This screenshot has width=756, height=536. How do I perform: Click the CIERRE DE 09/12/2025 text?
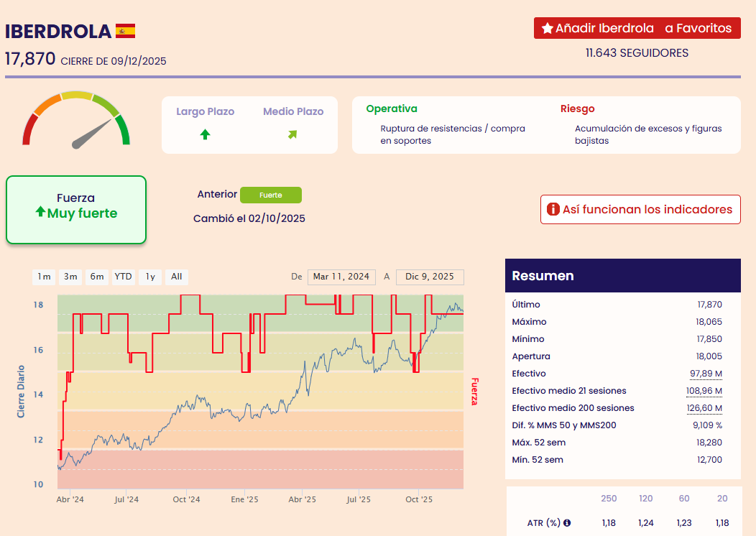tap(114, 61)
